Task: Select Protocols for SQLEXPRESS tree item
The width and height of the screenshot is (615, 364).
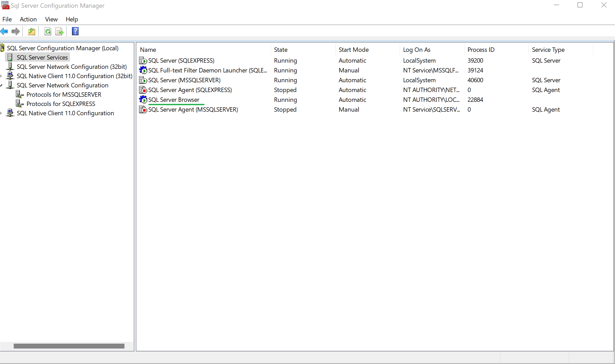Action: pyautogui.click(x=61, y=104)
